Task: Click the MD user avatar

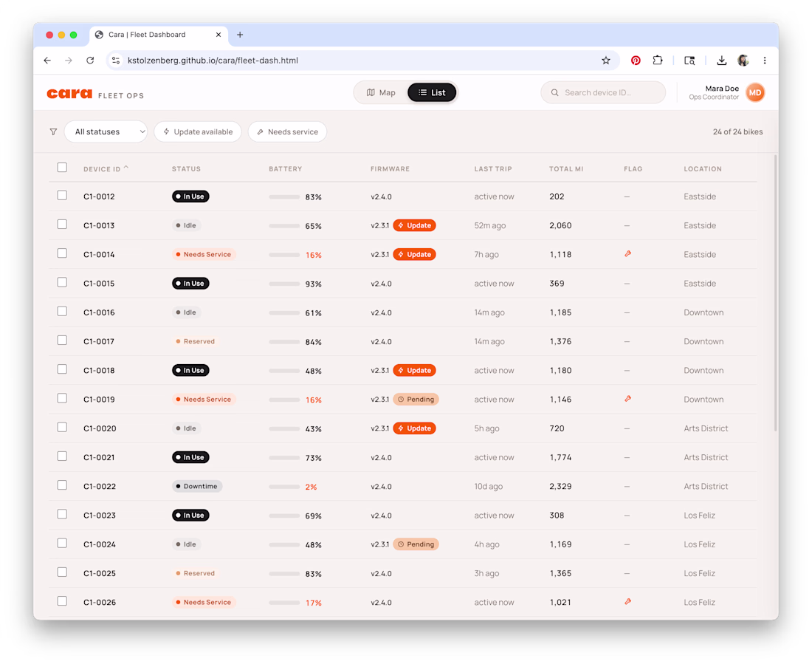Action: (755, 93)
